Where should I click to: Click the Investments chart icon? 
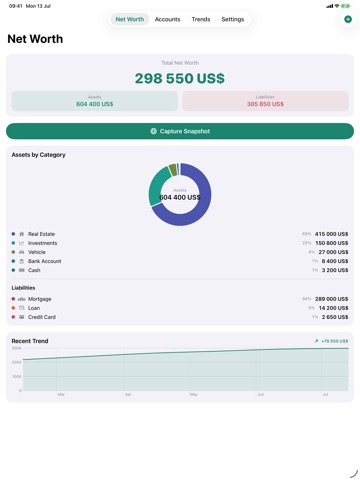[22, 243]
